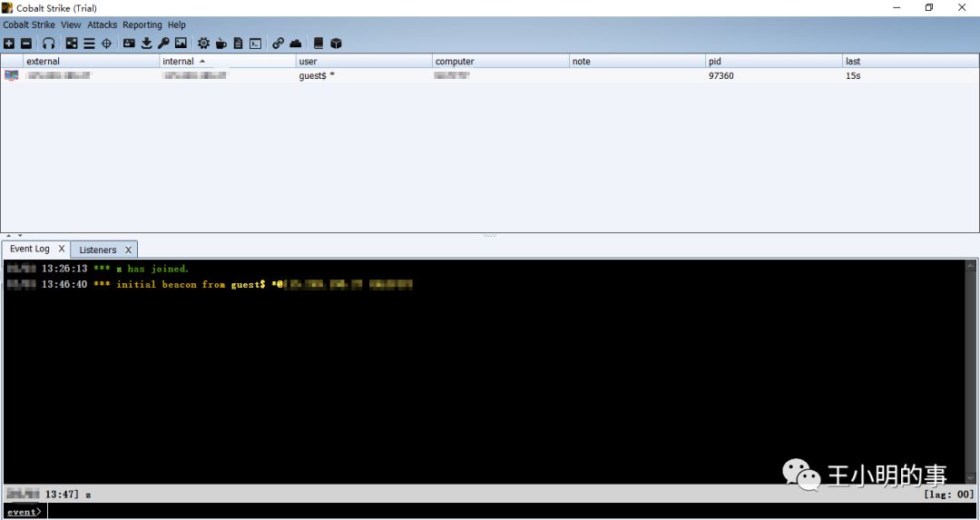Open the screenshots picture icon
The image size is (980, 520).
(181, 44)
